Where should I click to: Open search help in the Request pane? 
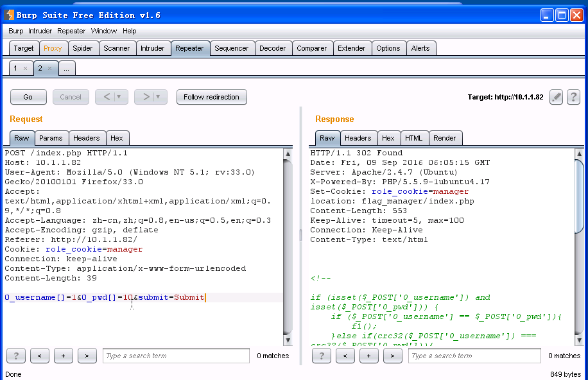[x=16, y=356]
